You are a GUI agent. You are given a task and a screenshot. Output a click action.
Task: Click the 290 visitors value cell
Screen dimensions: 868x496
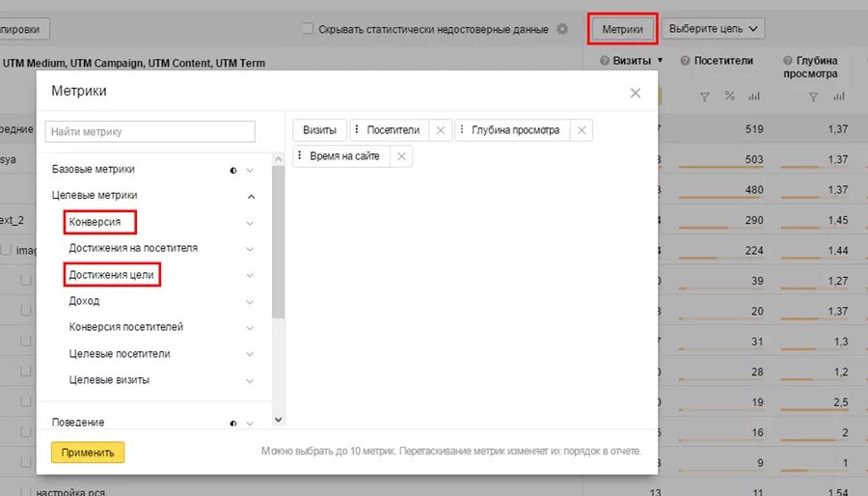point(754,220)
